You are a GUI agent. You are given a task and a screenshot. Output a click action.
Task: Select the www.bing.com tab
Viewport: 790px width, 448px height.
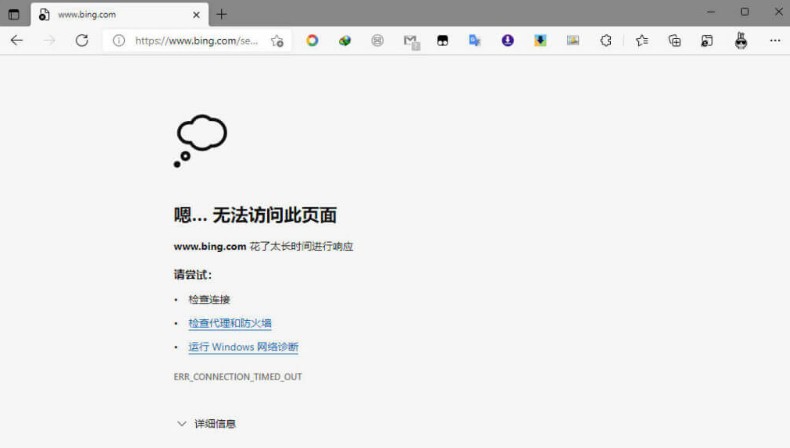[x=120, y=14]
